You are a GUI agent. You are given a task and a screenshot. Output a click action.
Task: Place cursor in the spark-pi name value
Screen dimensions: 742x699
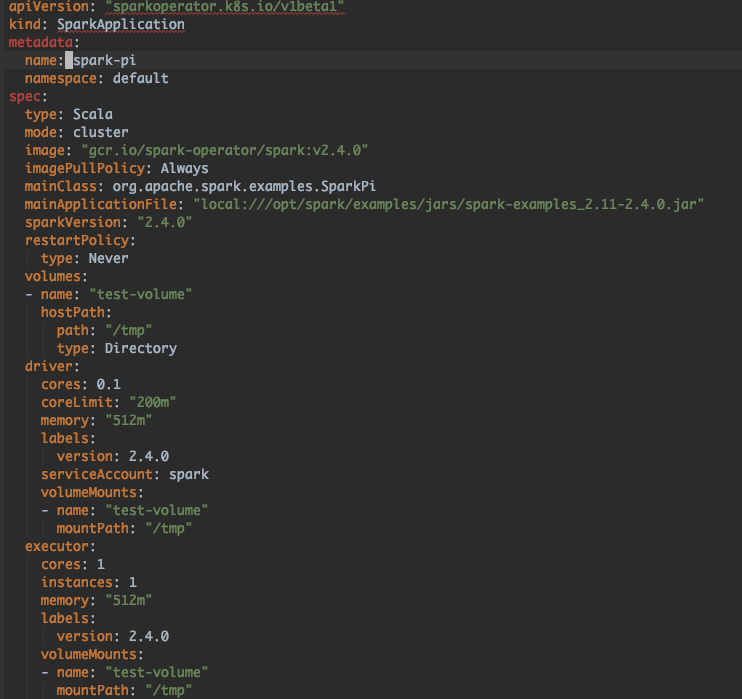(118, 60)
